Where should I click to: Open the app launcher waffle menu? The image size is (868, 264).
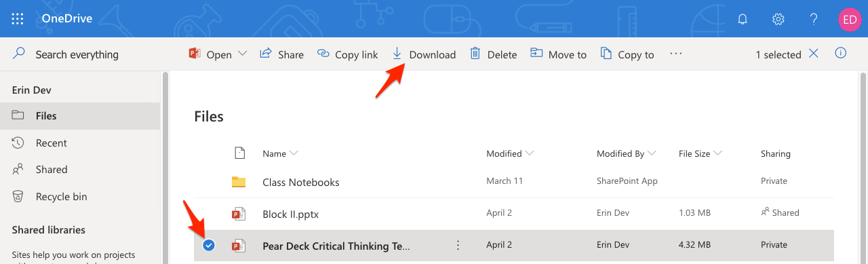pos(18,19)
